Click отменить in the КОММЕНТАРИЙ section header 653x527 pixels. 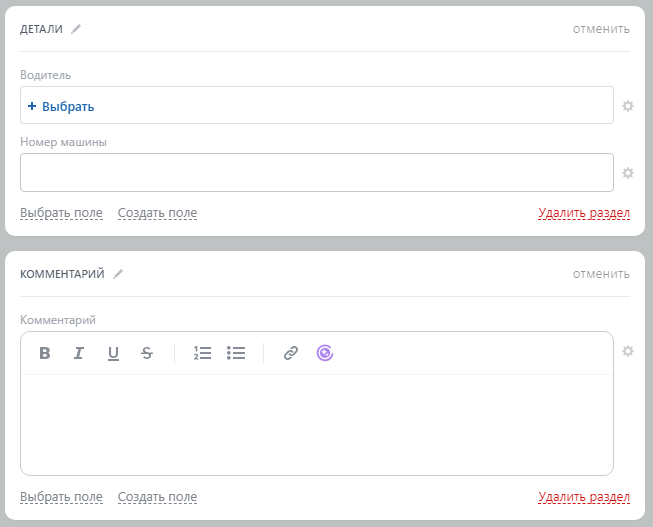601,274
